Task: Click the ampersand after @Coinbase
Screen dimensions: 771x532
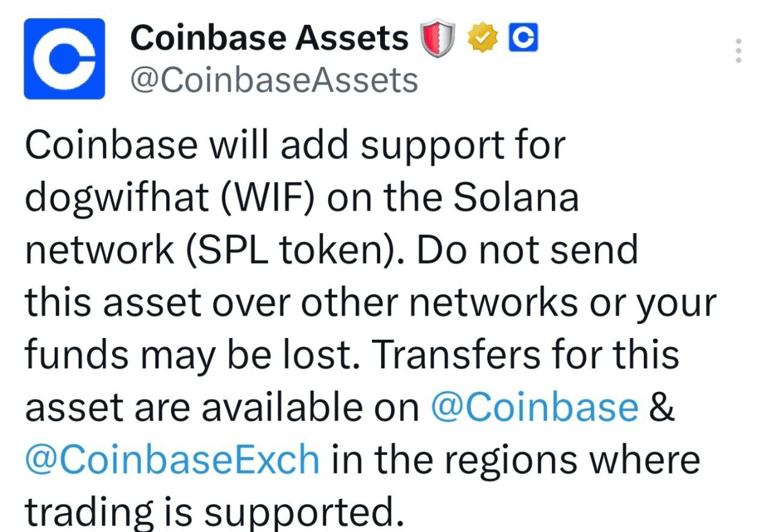Action: point(662,407)
